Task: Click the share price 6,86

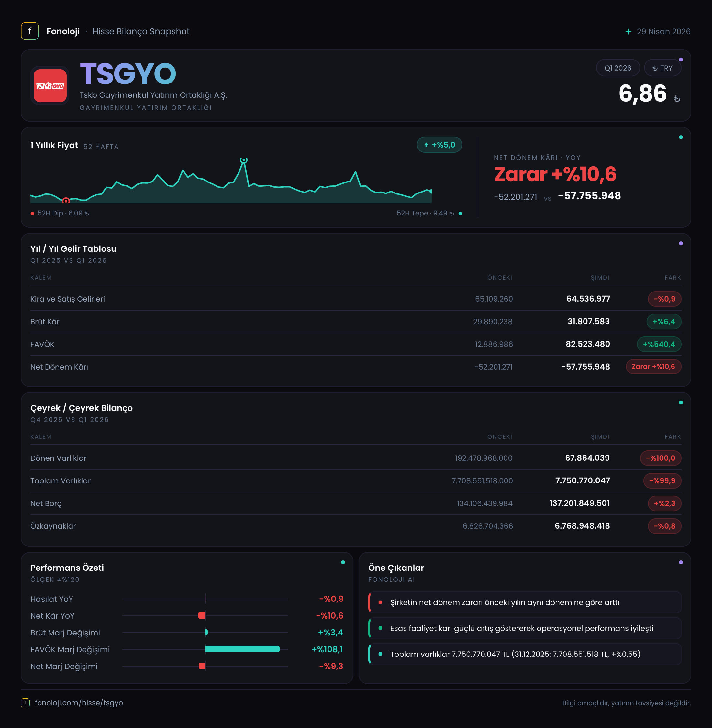Action: pyautogui.click(x=642, y=93)
